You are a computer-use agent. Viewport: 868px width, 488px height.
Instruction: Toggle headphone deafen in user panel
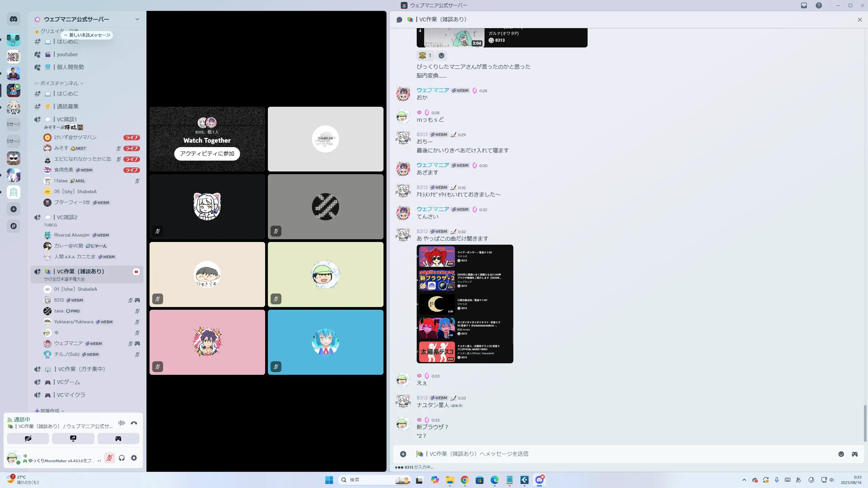pyautogui.click(x=122, y=458)
